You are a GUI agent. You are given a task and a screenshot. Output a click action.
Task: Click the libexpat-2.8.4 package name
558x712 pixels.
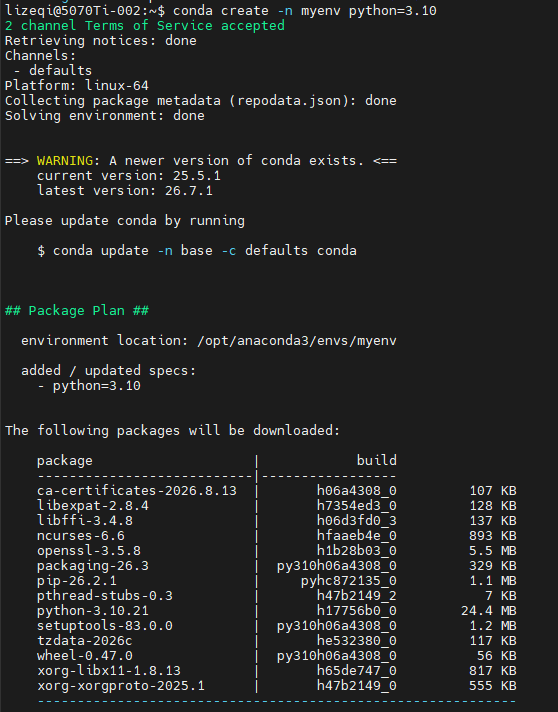click(x=93, y=505)
